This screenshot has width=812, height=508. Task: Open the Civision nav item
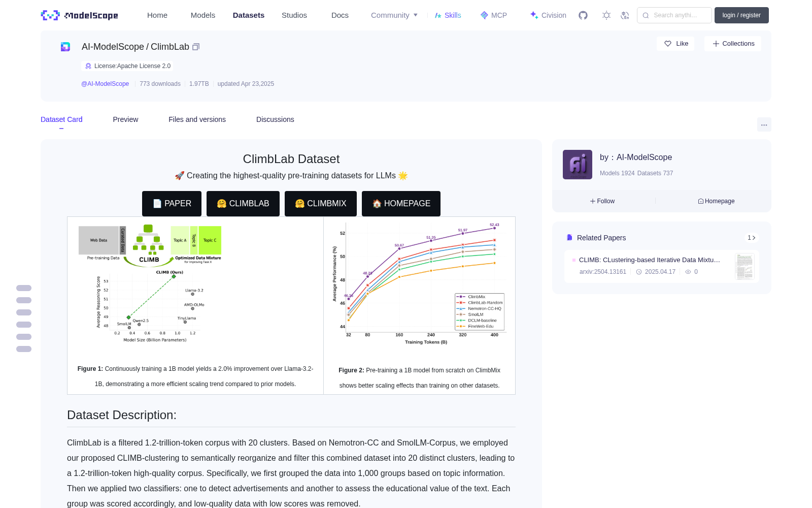(x=548, y=15)
